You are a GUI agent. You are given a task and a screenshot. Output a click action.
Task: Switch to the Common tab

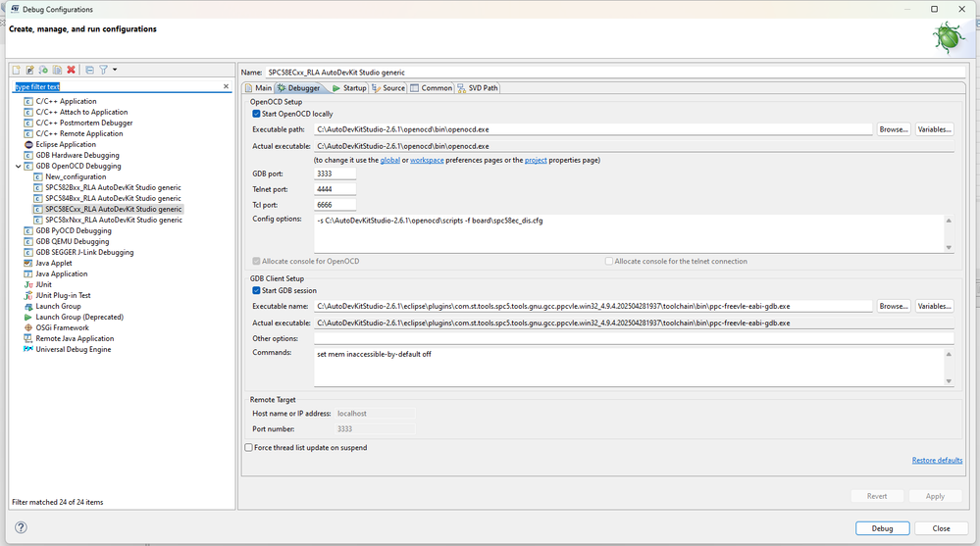pos(432,88)
